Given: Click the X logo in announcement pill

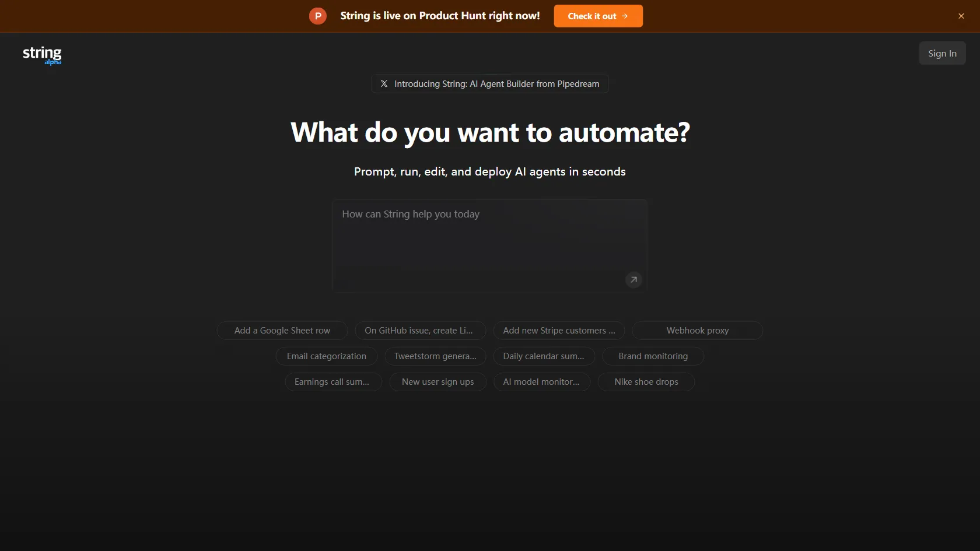Looking at the screenshot, I should tap(384, 83).
